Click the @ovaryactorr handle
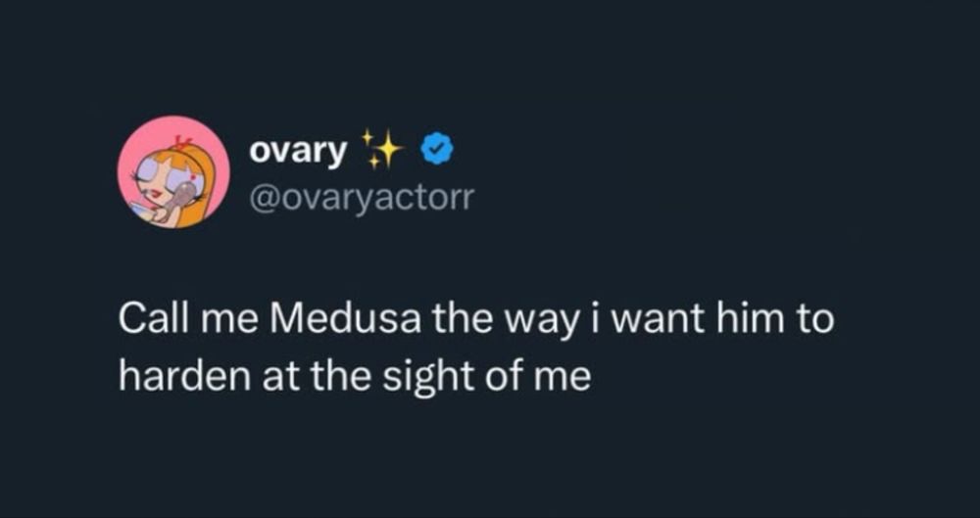The width and height of the screenshot is (980, 518). [362, 198]
